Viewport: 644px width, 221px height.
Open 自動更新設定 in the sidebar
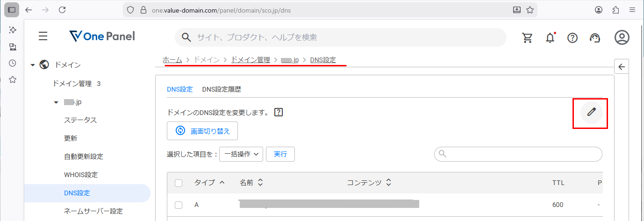point(84,157)
